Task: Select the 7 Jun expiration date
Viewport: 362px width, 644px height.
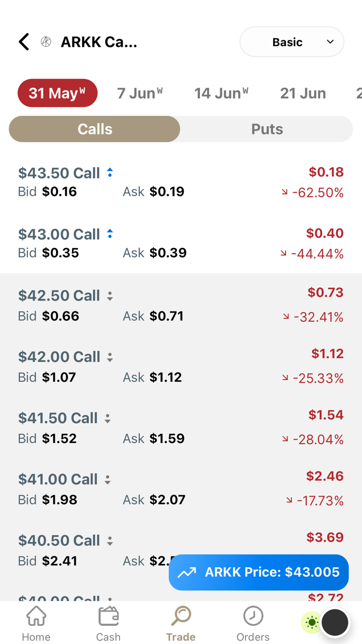Action: (140, 93)
